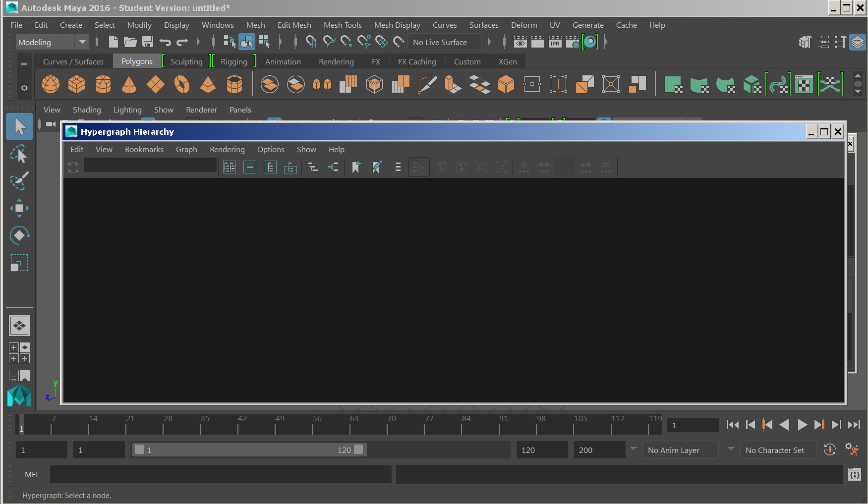The height and width of the screenshot is (504, 868).
Task: Click Renderer in the panel menu bar
Action: pyautogui.click(x=201, y=110)
